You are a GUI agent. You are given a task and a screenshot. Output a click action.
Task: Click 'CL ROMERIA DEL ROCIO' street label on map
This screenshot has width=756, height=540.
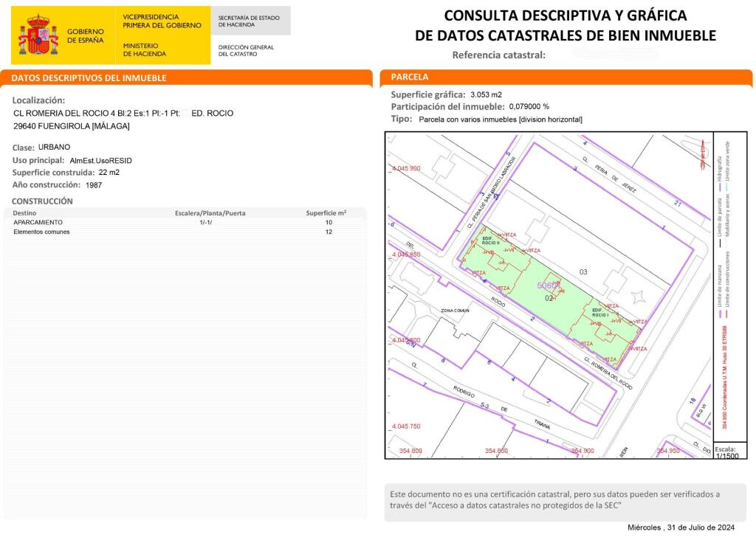608,373
